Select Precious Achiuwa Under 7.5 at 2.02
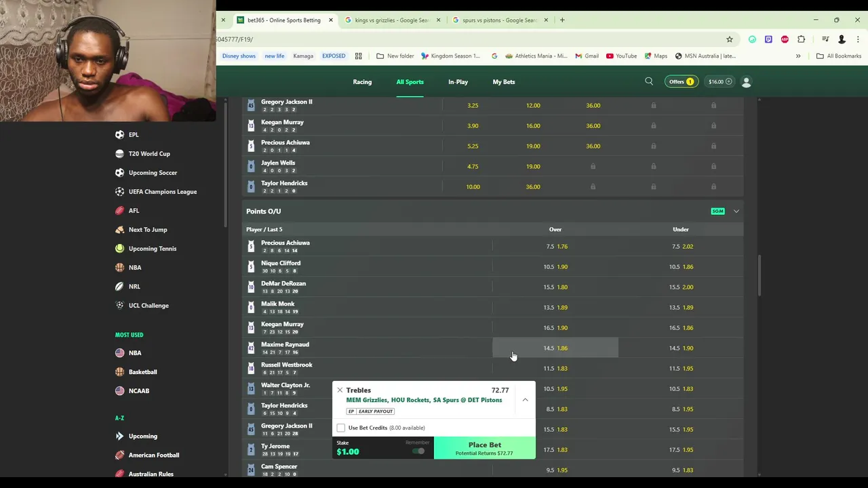Viewport: 868px width, 488px height. point(681,246)
